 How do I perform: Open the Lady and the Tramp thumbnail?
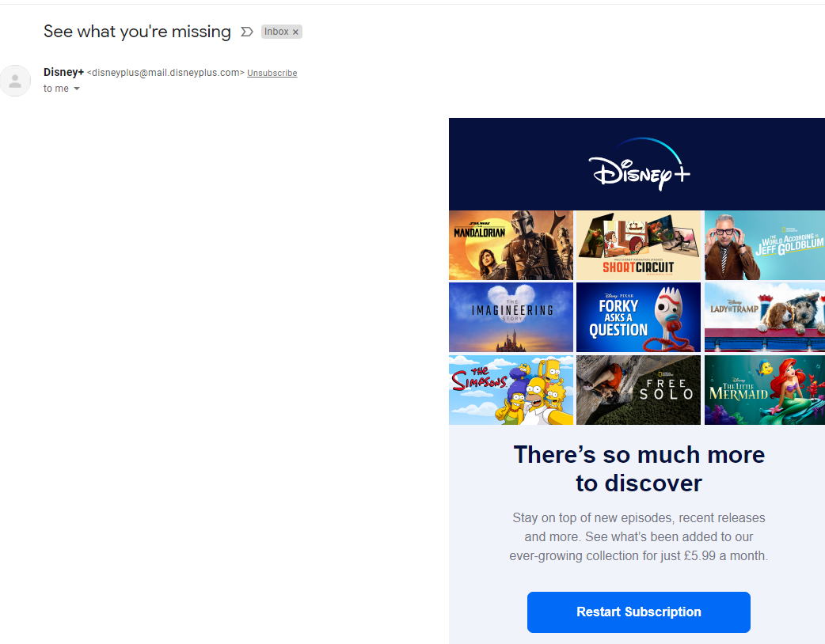pos(765,317)
